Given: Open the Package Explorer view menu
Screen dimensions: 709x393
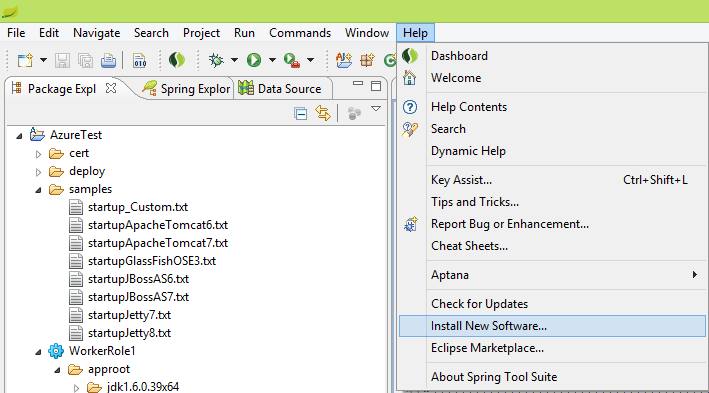Looking at the screenshot, I should (376, 109).
